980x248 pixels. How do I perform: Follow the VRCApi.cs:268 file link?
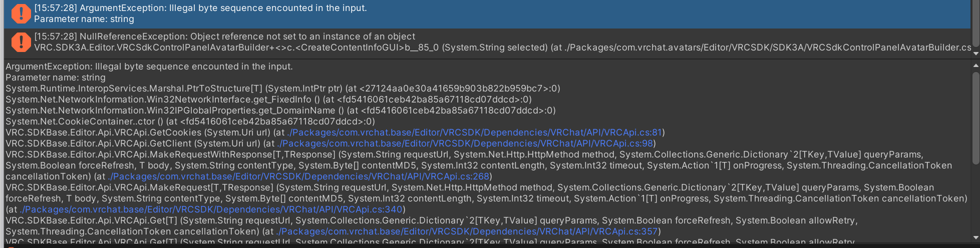(x=298, y=176)
